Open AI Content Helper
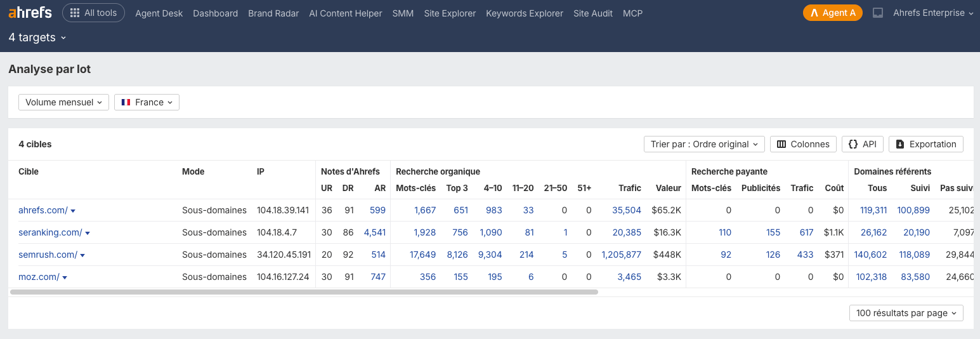This screenshot has width=980, height=339. pyautogui.click(x=346, y=13)
